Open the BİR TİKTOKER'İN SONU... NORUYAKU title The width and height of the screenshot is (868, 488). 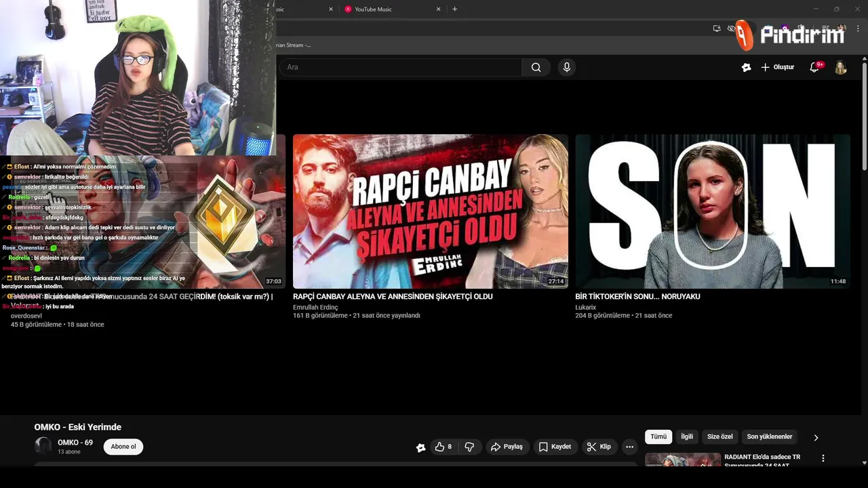click(637, 297)
